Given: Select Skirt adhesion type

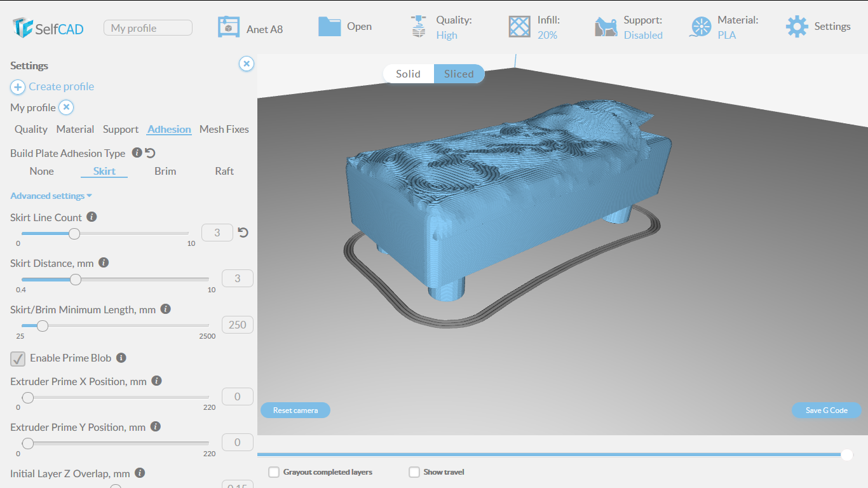Looking at the screenshot, I should point(104,171).
